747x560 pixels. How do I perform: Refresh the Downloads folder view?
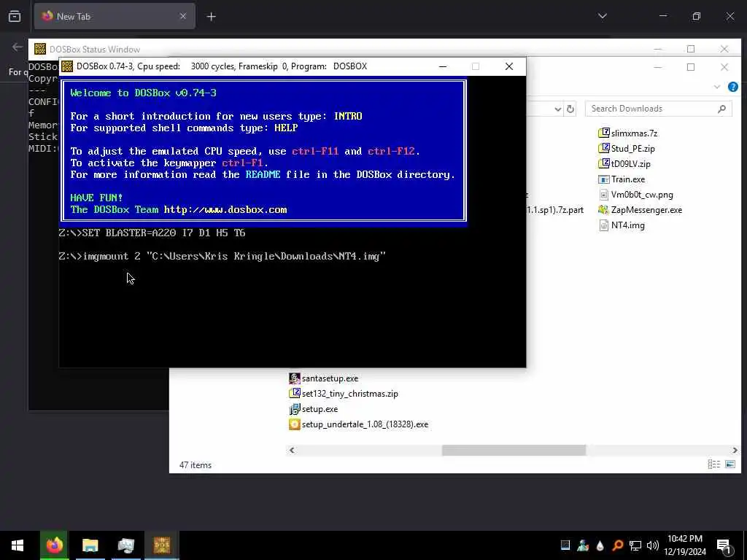pos(570,109)
